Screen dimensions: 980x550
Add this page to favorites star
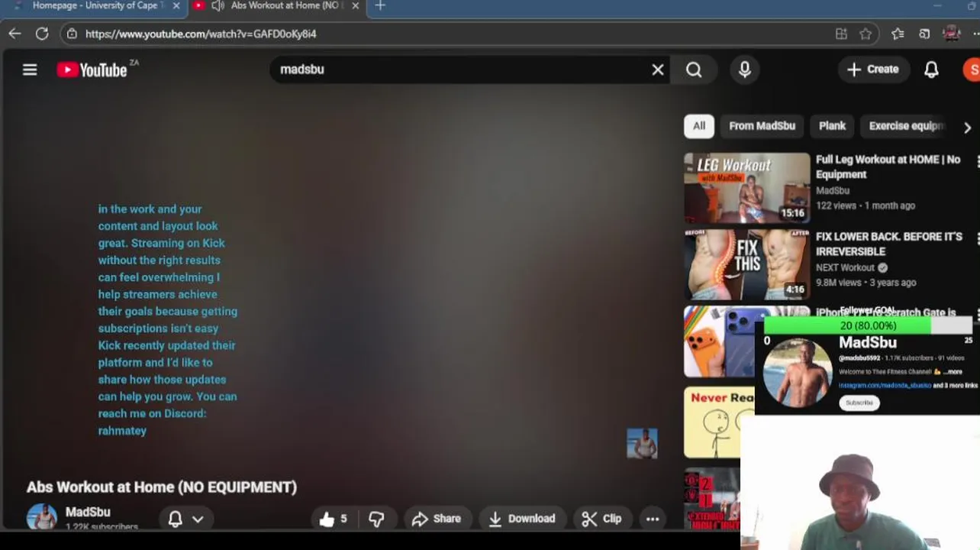[x=866, y=34]
